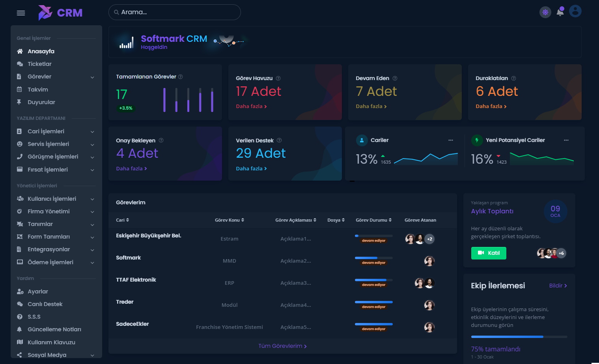Click the hamburger menu icon
Image resolution: width=599 pixels, height=364 pixels.
point(21,13)
